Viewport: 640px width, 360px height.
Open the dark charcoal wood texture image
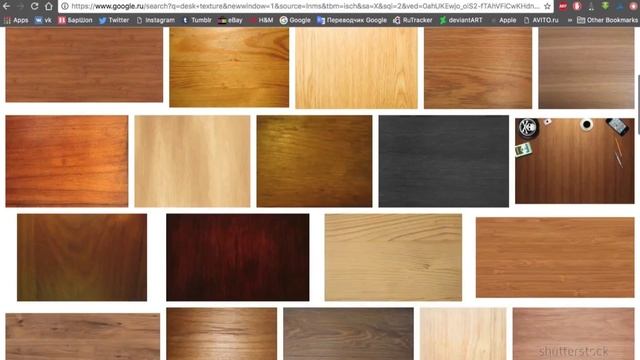pyautogui.click(x=444, y=161)
